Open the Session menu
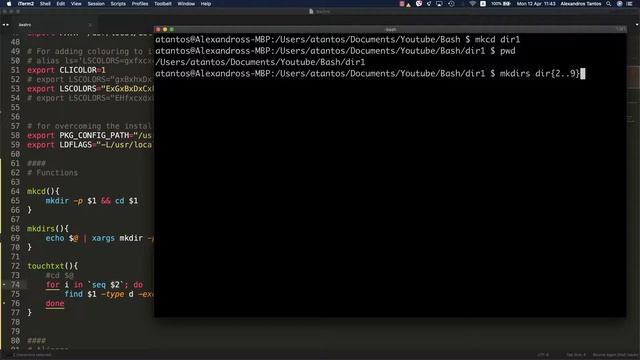 point(96,4)
